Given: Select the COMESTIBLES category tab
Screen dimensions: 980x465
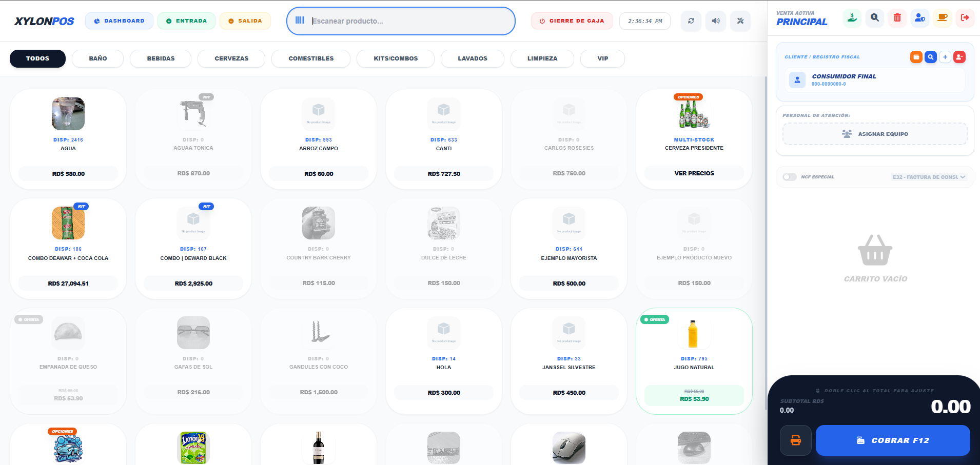Looking at the screenshot, I should click(x=311, y=58).
